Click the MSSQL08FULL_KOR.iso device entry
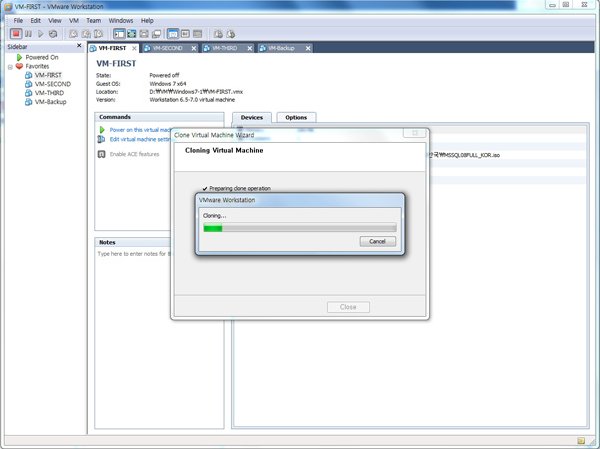600x449 pixels. [x=464, y=155]
